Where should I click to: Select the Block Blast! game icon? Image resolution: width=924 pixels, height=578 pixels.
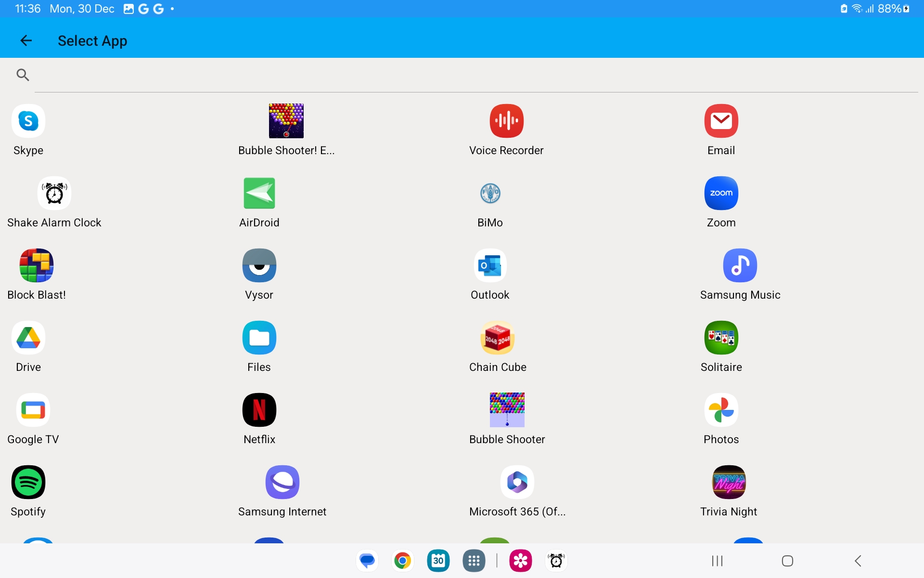(37, 265)
